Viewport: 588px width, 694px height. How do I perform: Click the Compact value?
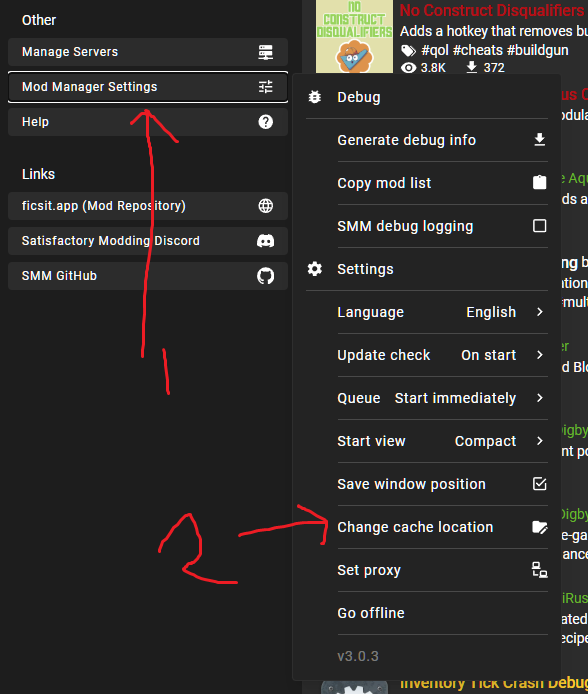(485, 441)
